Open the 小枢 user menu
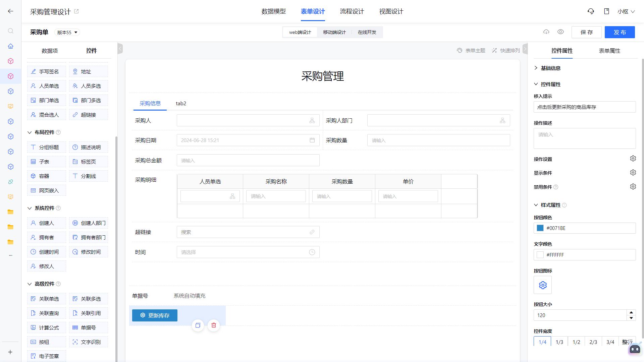The height and width of the screenshot is (362, 644). pyautogui.click(x=626, y=11)
